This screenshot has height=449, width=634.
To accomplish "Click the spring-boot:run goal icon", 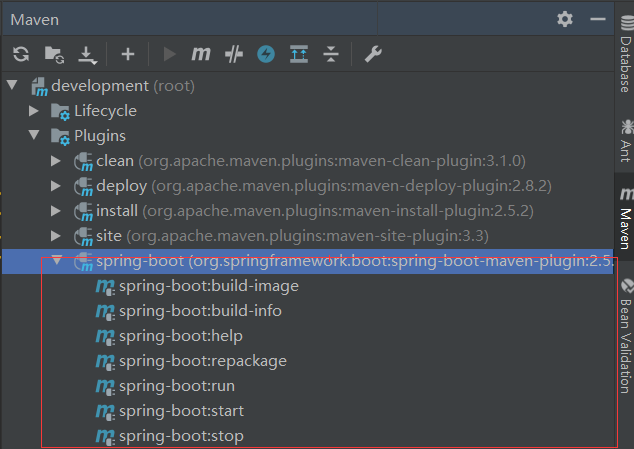I will click(x=105, y=388).
